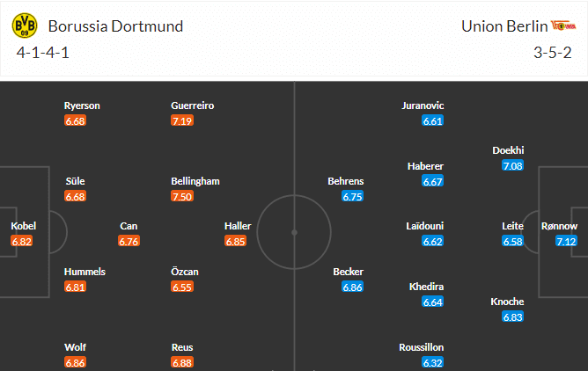Select player Juranovic on the pitch
The width and height of the screenshot is (588, 371).
423,105
